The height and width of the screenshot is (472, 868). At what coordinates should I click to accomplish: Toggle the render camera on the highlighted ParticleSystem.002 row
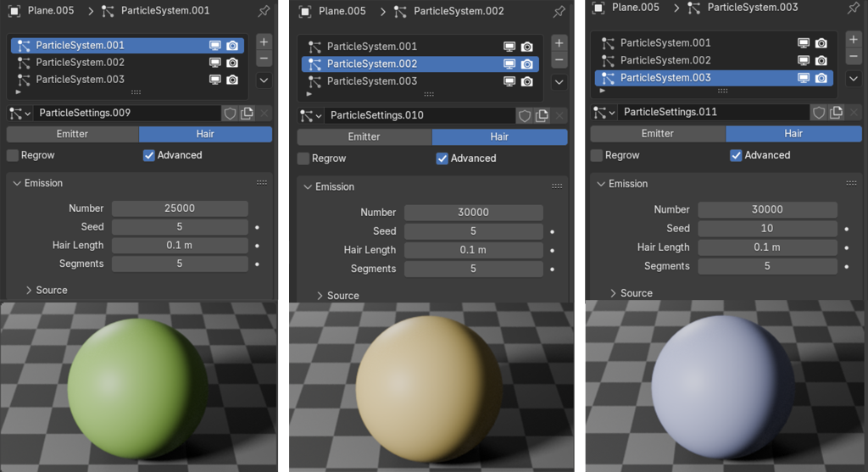click(527, 64)
